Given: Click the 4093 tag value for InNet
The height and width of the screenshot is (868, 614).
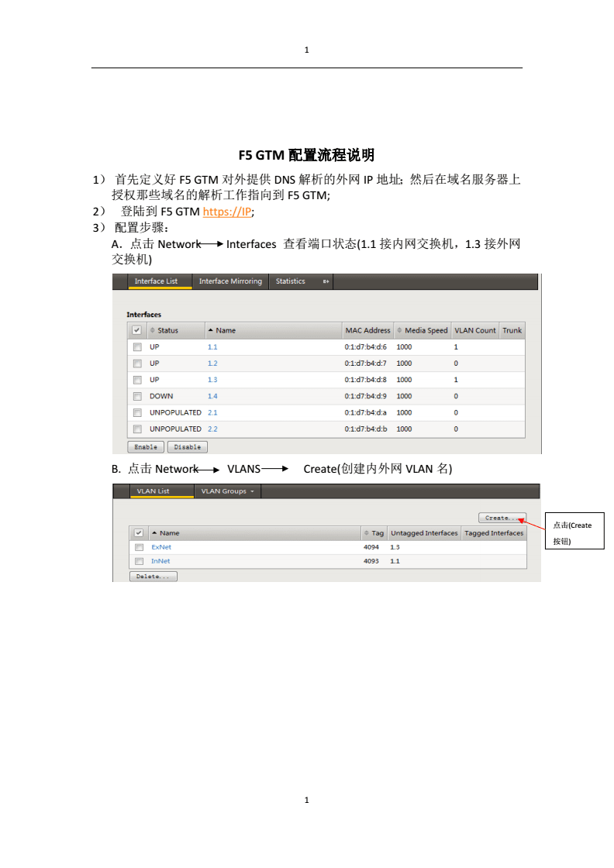Looking at the screenshot, I should coord(371,561).
